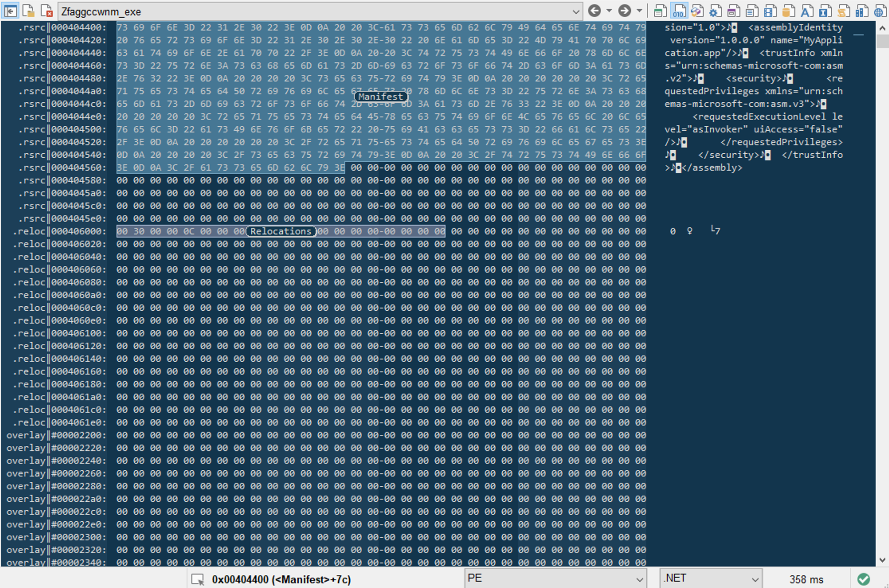Click the close file icon with red X
Image resolution: width=889 pixels, height=588 pixels.
tap(47, 11)
